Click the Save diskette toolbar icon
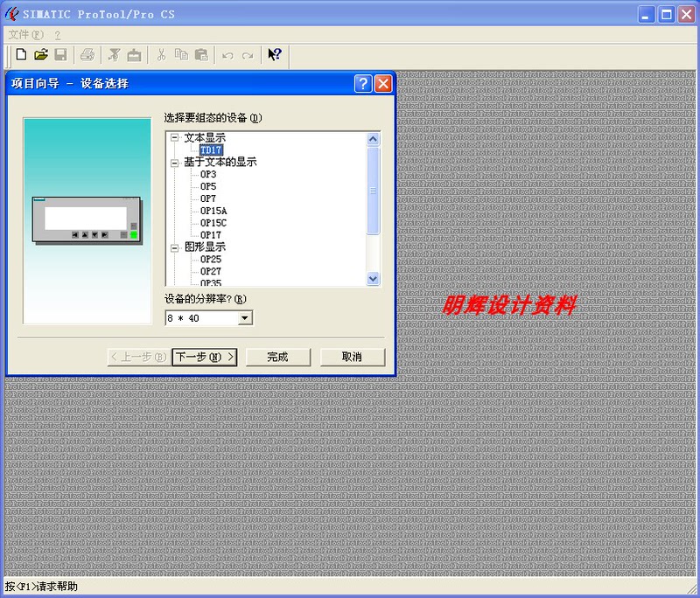 click(x=60, y=55)
